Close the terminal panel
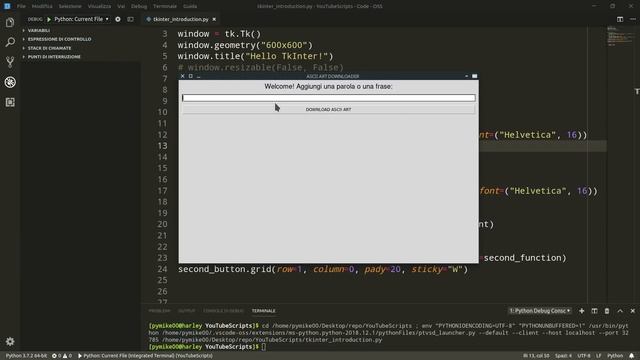 (x=633, y=311)
